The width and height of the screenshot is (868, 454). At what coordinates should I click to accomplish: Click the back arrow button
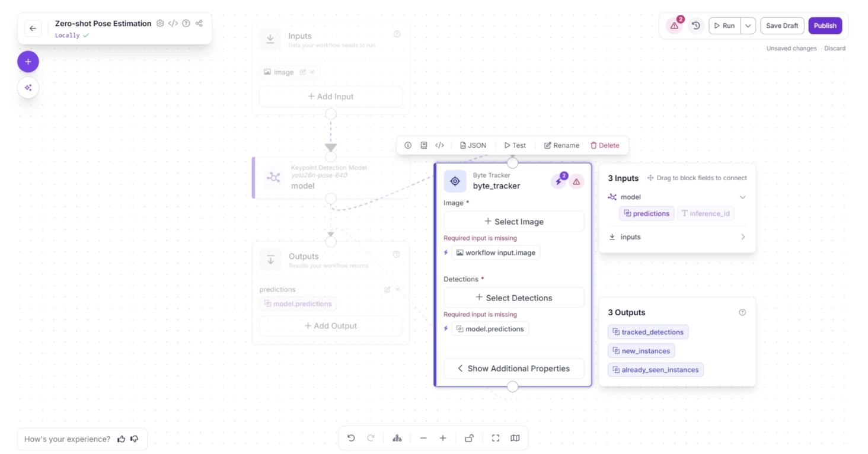coord(33,28)
